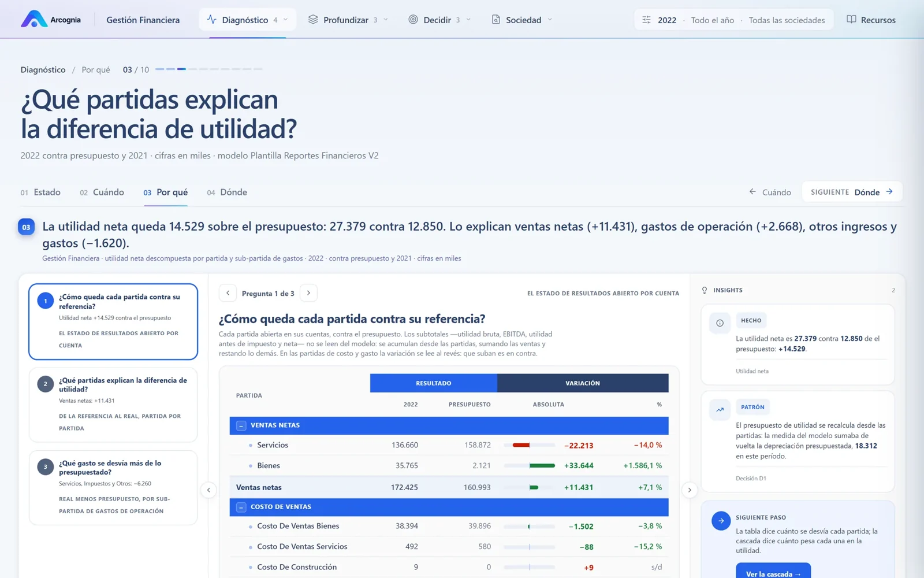Click the Costo De Construcción row label
Viewport: 924px width, 578px height.
297,567
